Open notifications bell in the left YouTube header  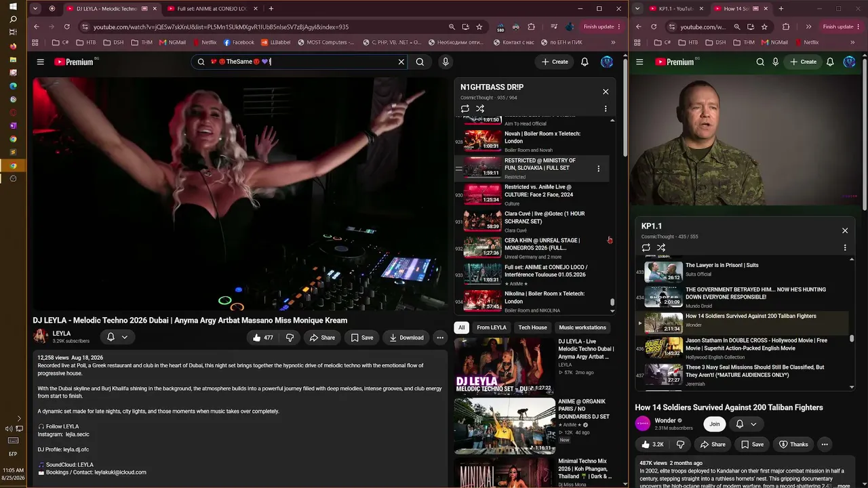coord(585,62)
